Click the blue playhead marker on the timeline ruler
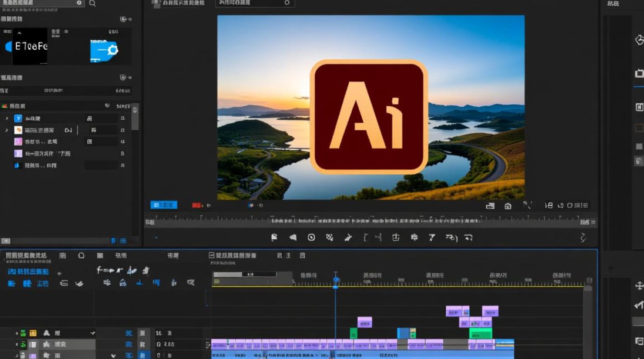644x359 pixels. (336, 280)
